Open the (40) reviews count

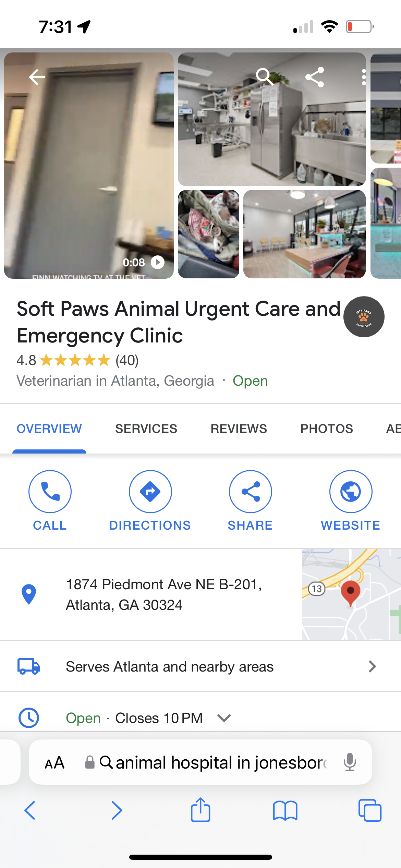[127, 360]
